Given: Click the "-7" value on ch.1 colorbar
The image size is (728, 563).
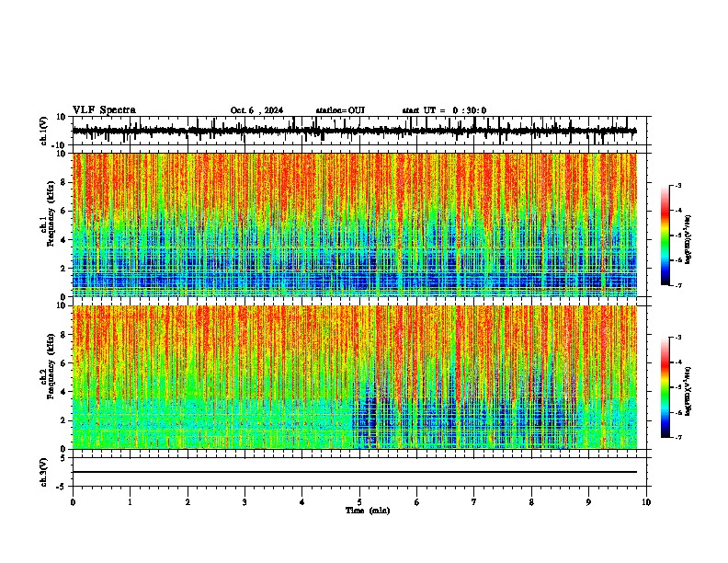Looking at the screenshot, I should [678, 286].
